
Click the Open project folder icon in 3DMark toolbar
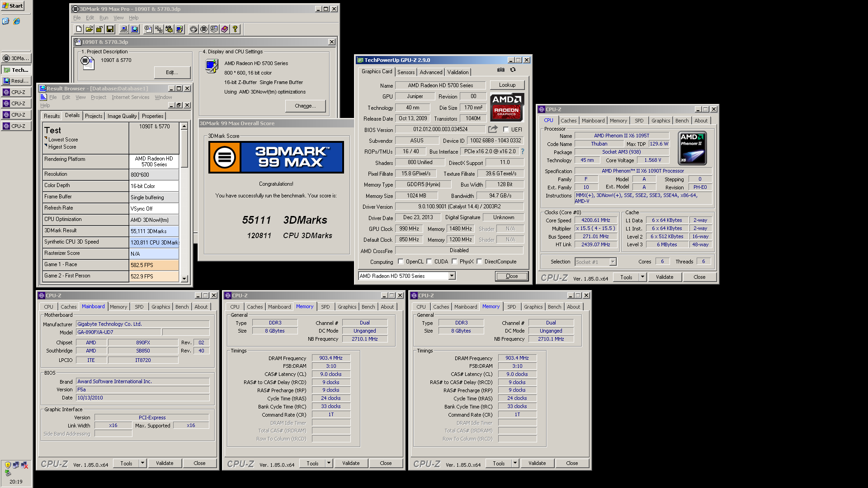(90, 29)
